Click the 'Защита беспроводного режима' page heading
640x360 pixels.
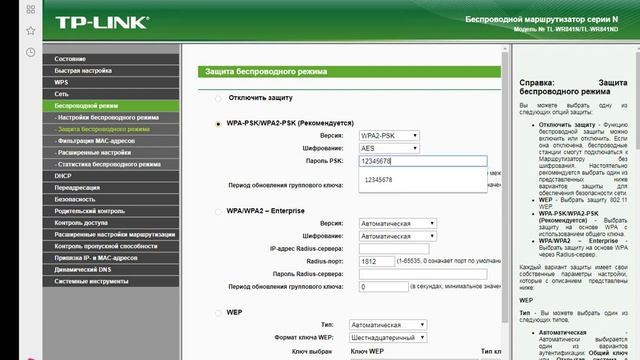266,72
